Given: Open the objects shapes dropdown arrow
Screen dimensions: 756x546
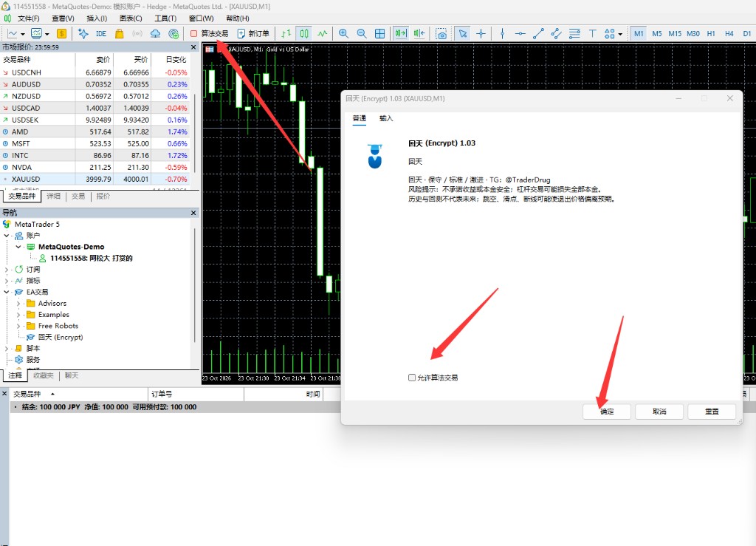Looking at the screenshot, I should [x=620, y=34].
